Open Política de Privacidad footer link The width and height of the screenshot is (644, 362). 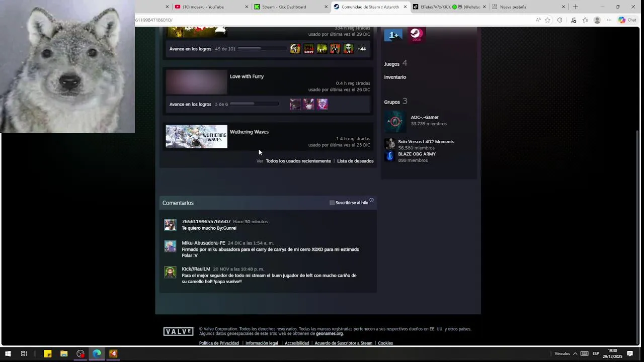click(x=219, y=343)
